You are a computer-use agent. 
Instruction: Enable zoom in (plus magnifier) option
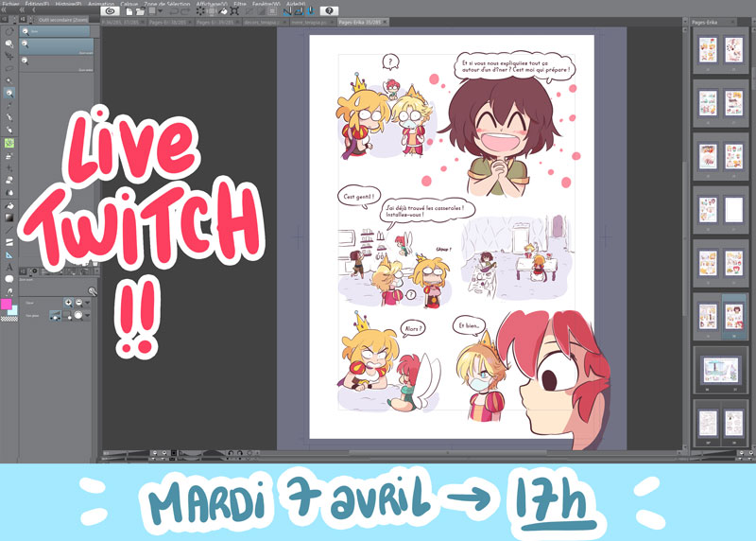[x=68, y=303]
